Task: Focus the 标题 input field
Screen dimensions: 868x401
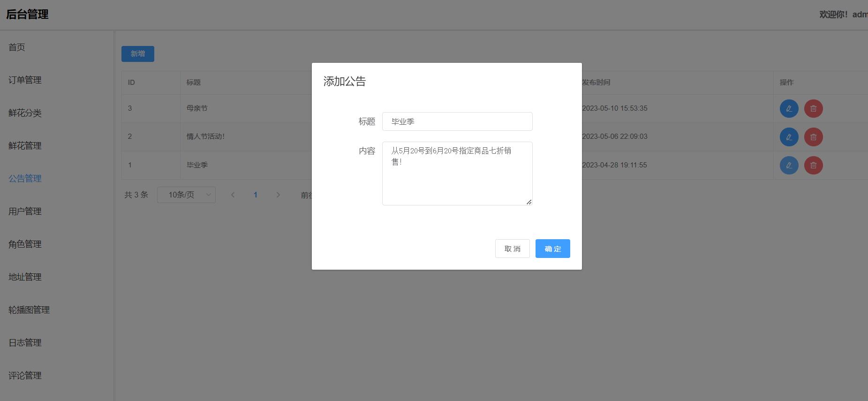Action: (457, 121)
